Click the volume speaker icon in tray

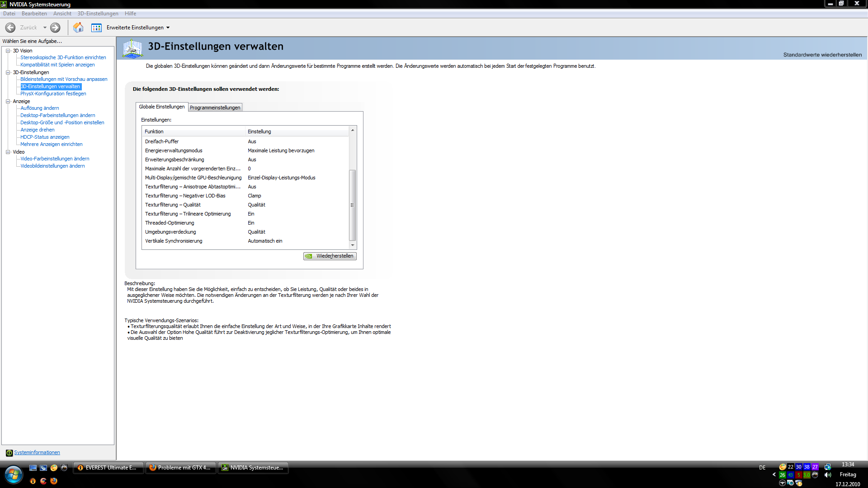tap(828, 475)
